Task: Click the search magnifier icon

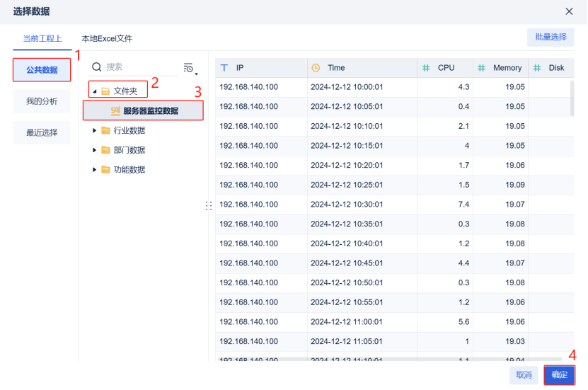Action: click(97, 67)
